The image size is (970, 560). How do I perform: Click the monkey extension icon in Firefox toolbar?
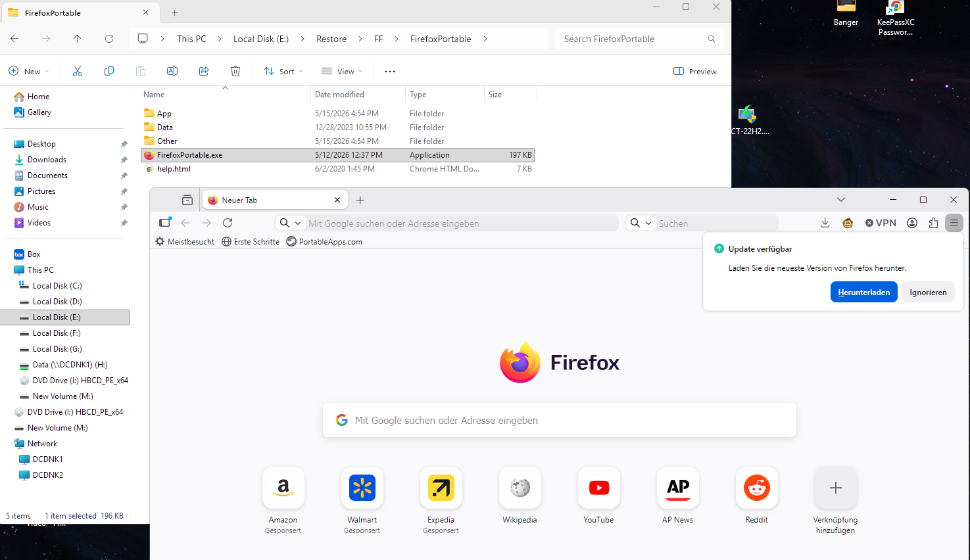pyautogui.click(x=848, y=223)
